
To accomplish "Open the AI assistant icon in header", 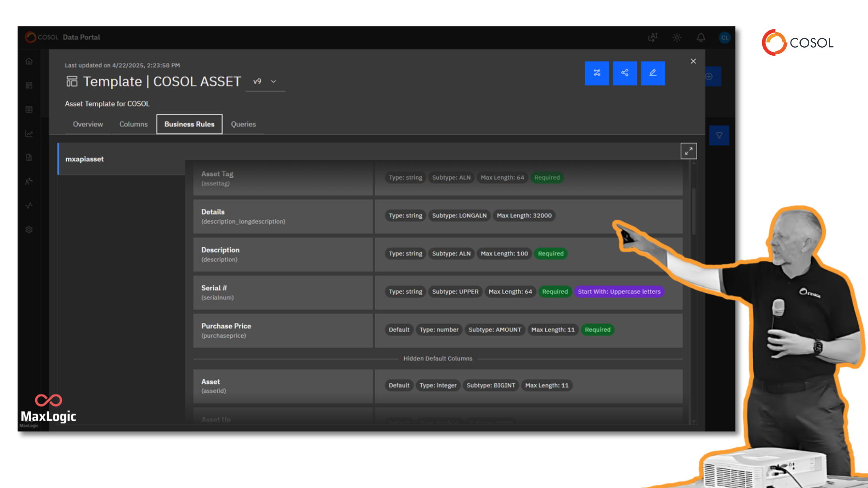I will point(653,37).
